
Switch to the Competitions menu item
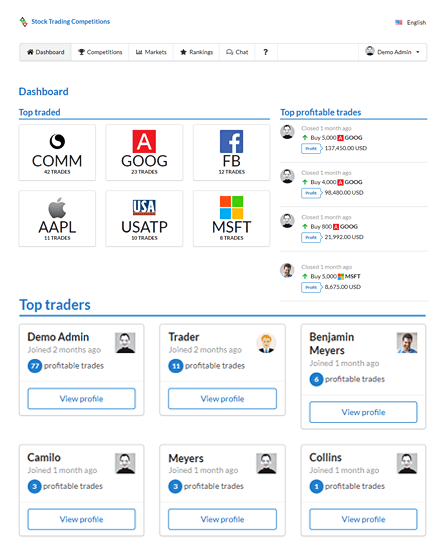coord(100,52)
